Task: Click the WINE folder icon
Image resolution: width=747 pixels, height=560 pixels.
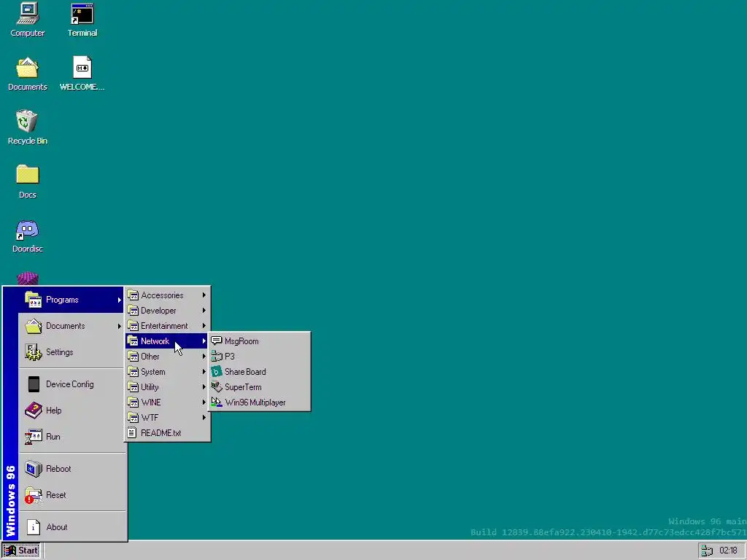Action: [x=133, y=402]
